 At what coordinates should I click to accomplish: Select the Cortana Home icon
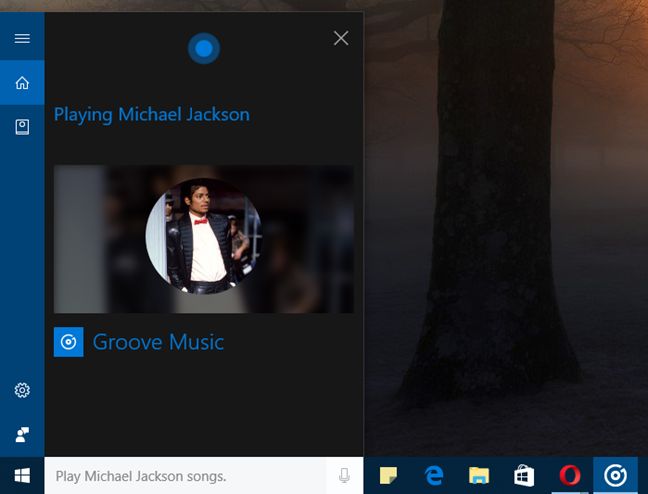point(22,83)
